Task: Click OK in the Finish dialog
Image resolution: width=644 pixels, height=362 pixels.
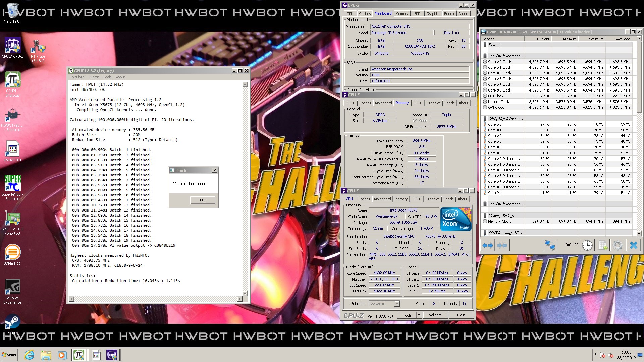Action: (202, 200)
